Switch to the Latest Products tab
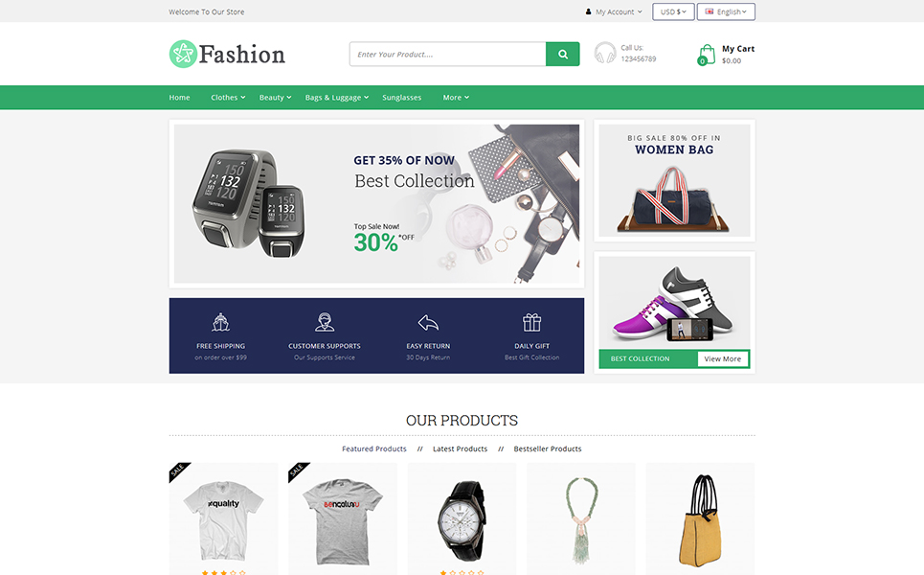Screen dimensions: 924x575 (461, 448)
